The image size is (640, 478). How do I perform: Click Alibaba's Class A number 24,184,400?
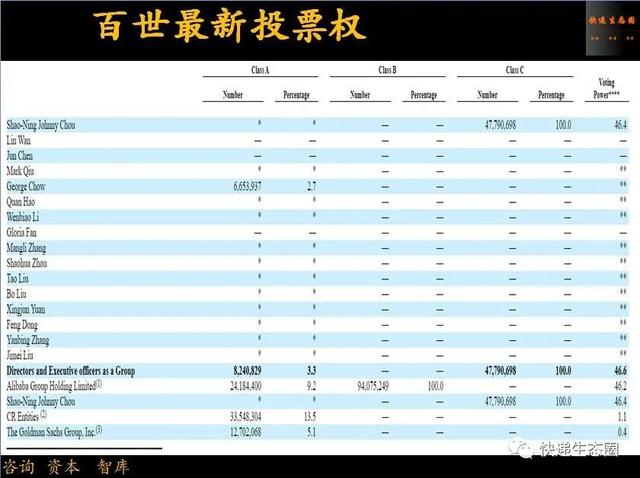tap(246, 386)
